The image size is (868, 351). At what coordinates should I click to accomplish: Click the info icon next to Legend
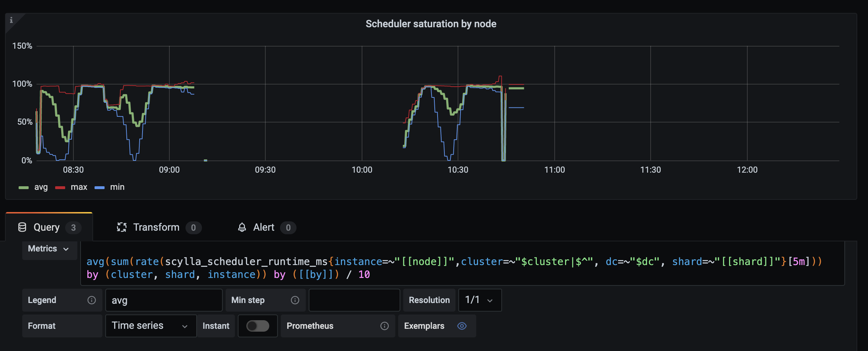click(91, 300)
